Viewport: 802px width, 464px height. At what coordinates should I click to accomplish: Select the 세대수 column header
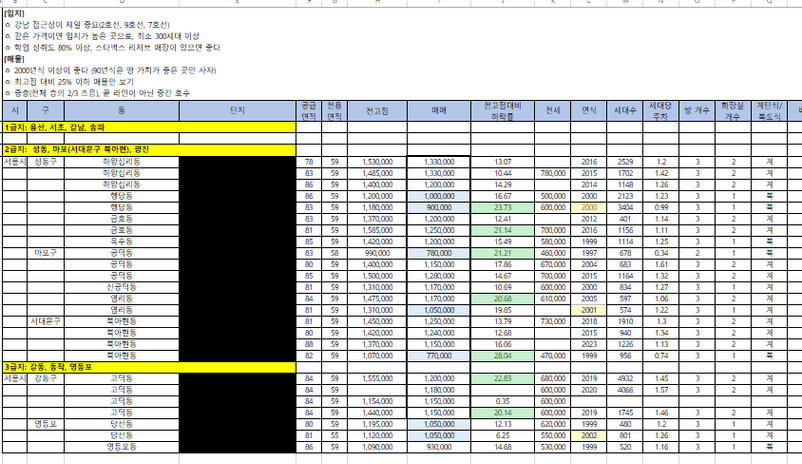[625, 111]
